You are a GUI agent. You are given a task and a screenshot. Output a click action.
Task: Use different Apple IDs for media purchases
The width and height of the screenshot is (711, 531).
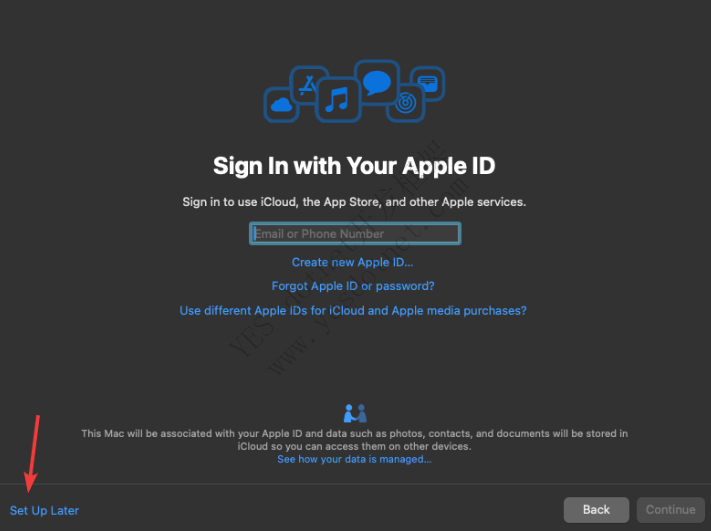tap(353, 311)
